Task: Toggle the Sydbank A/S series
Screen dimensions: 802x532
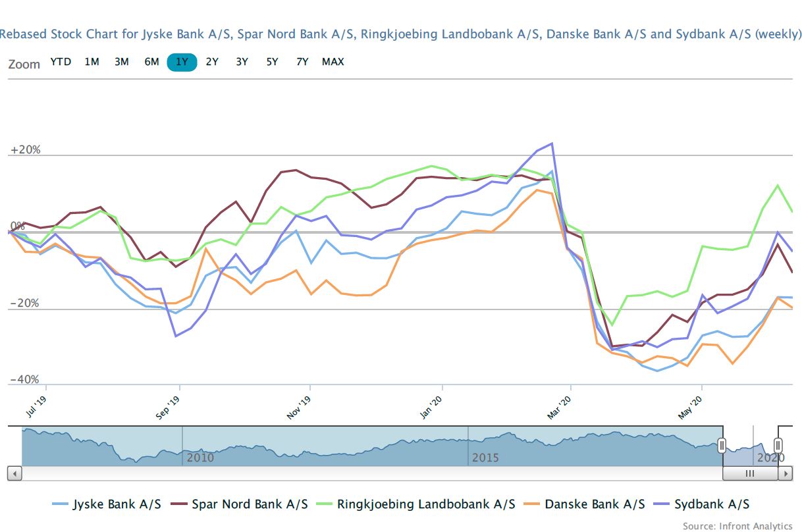Action: pos(702,504)
